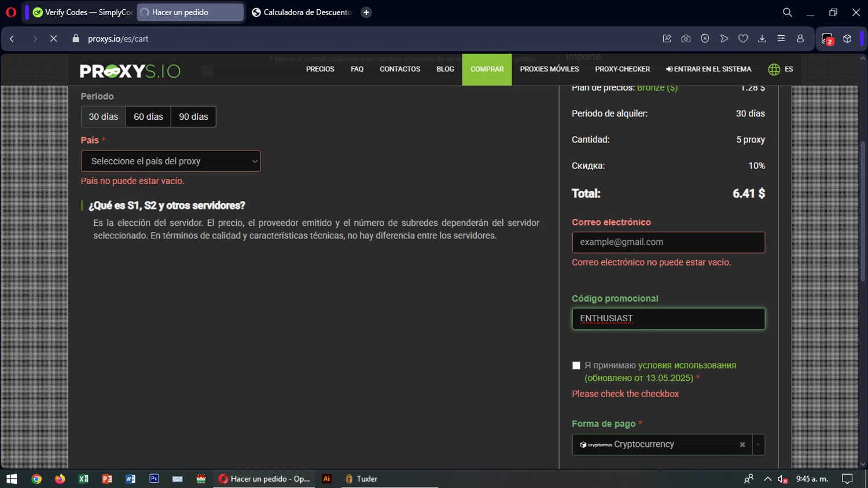Viewport: 868px width, 488px height.
Task: Click the extensions cube icon
Action: click(847, 39)
